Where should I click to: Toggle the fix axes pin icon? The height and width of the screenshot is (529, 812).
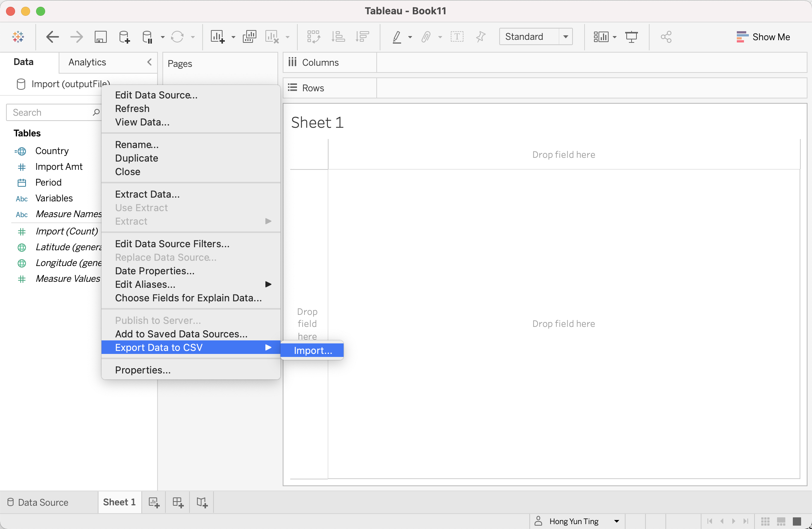coord(480,37)
